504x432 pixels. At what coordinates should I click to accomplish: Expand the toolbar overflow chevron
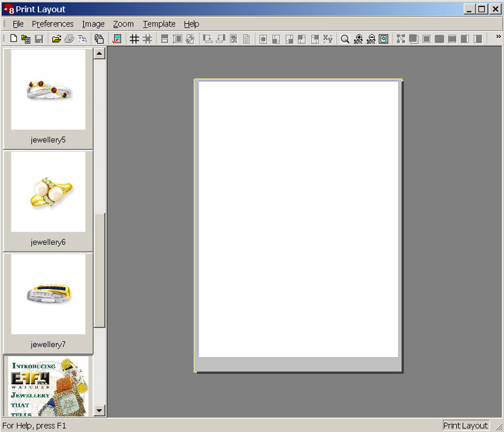point(498,37)
